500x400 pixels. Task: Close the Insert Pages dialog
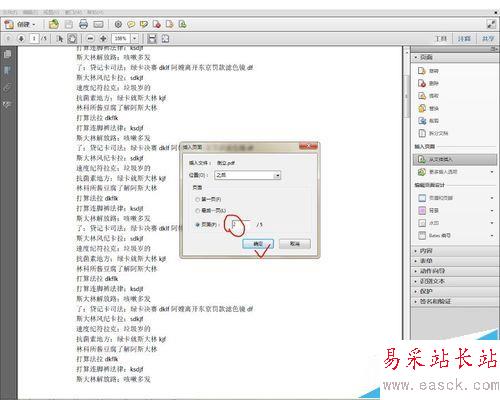coord(308,147)
